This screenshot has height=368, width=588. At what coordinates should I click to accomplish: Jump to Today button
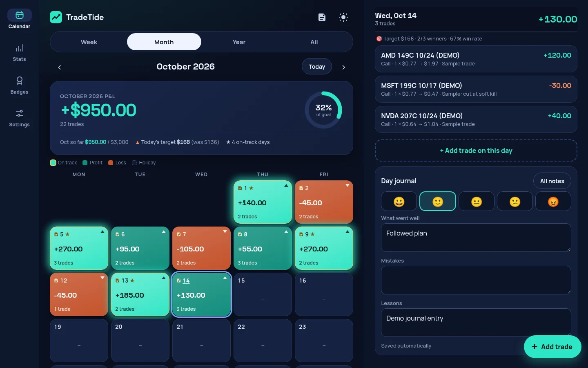(317, 66)
